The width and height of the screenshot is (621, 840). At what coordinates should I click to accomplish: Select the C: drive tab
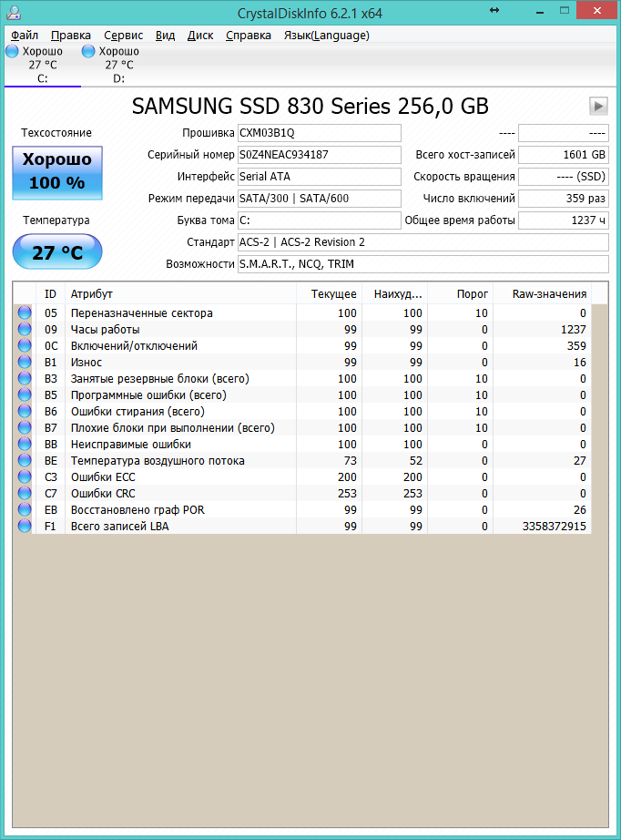click(x=43, y=65)
